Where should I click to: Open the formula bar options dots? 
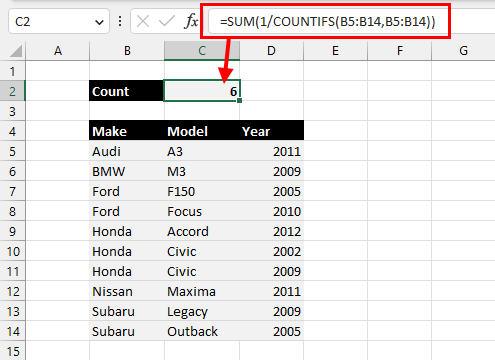tap(120, 22)
